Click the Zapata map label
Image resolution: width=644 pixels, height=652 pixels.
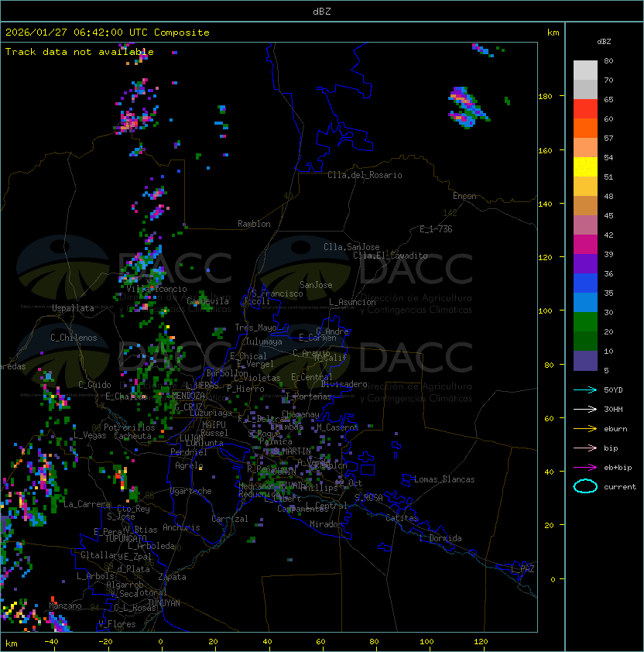(172, 577)
